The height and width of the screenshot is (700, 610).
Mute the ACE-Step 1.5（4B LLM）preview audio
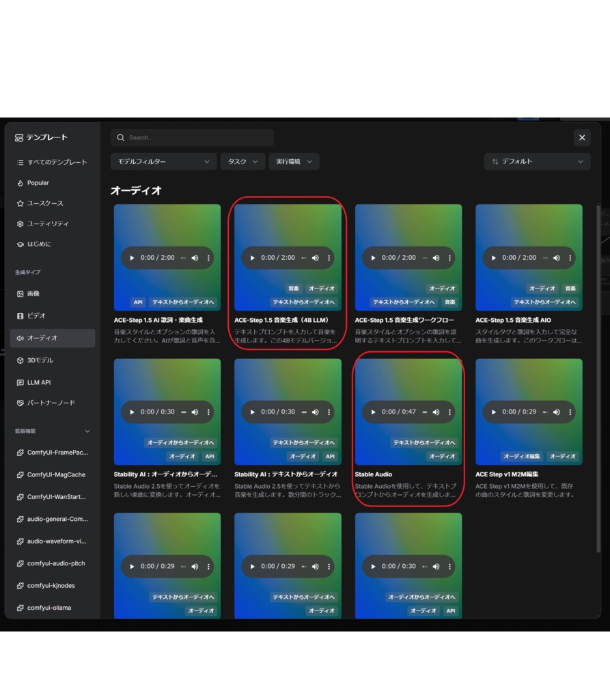click(316, 258)
